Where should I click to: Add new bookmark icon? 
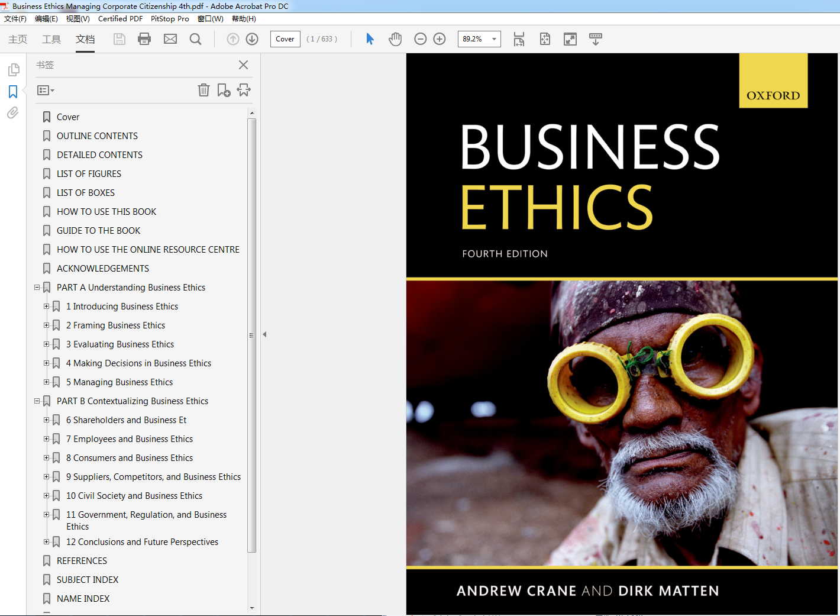click(224, 90)
